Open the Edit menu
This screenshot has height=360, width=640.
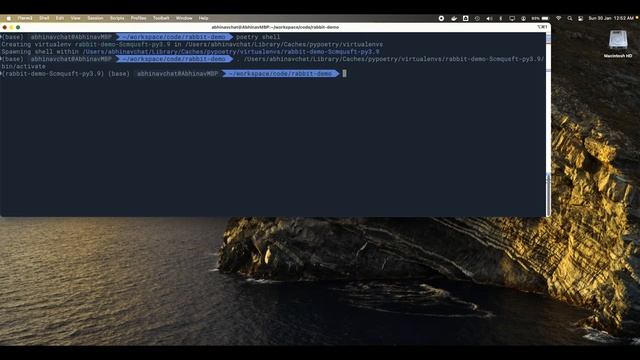point(60,18)
